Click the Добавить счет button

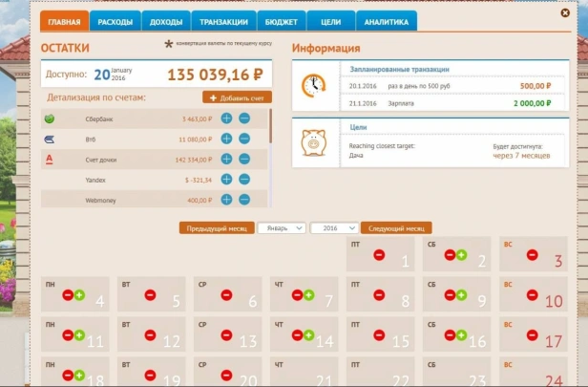(237, 97)
